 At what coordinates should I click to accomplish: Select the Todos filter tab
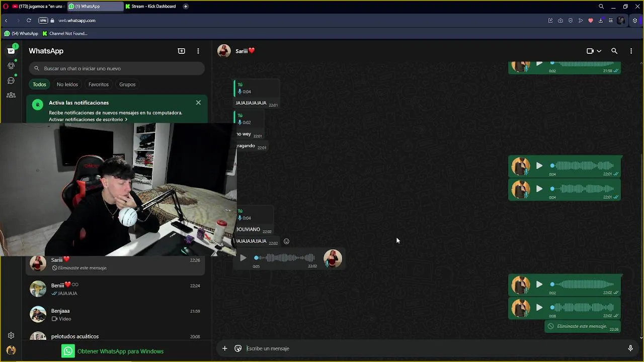tap(39, 84)
